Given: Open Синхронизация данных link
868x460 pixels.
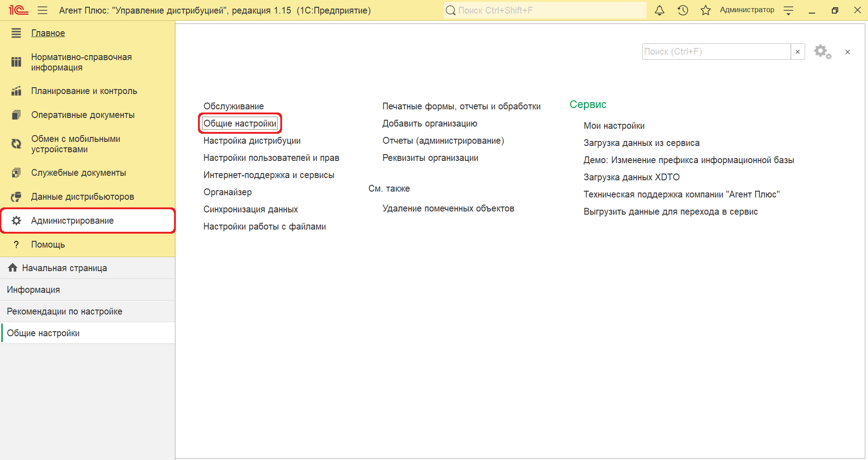Looking at the screenshot, I should pyautogui.click(x=250, y=209).
